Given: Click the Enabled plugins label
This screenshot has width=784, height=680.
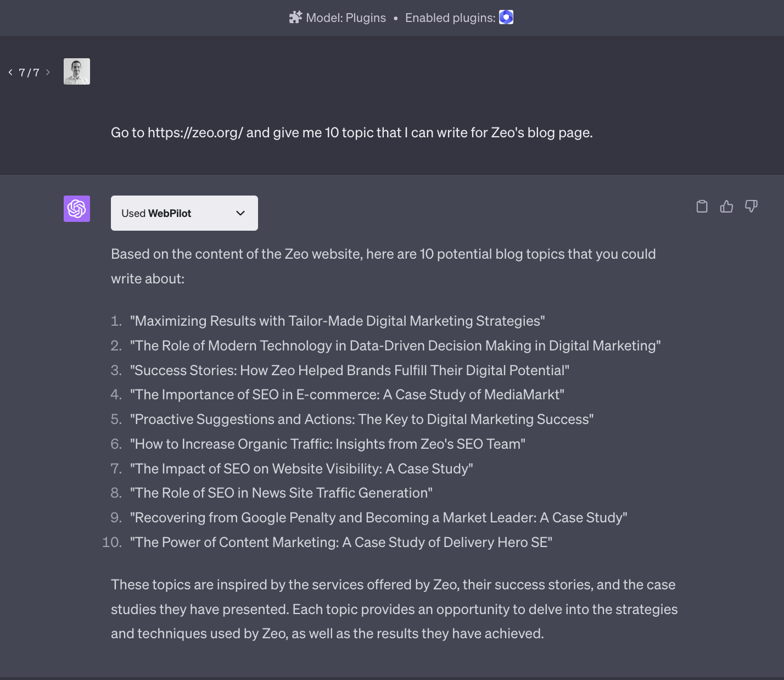Looking at the screenshot, I should (450, 18).
